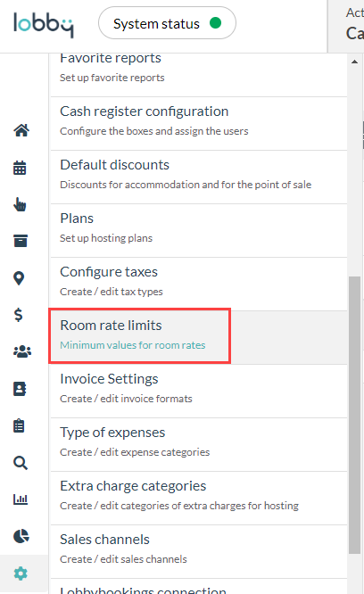The height and width of the screenshot is (594, 364).
Task: Open Room rate limits menu entry
Action: 198,337
